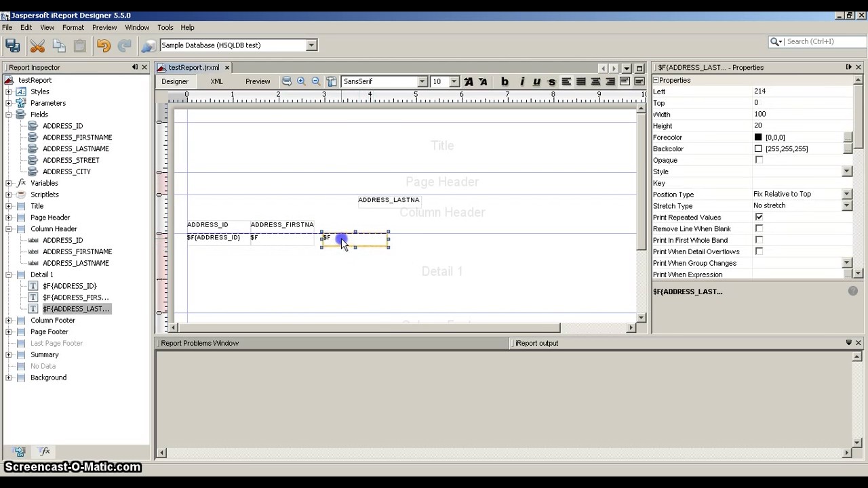
Task: Select ADDRESS_CITY field in Report Inspector
Action: pos(66,171)
